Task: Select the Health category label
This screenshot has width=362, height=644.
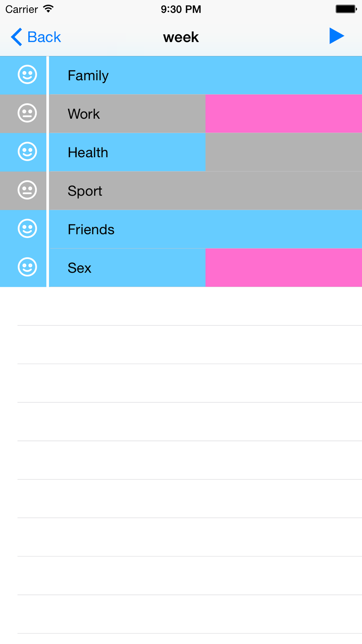Action: tap(88, 152)
